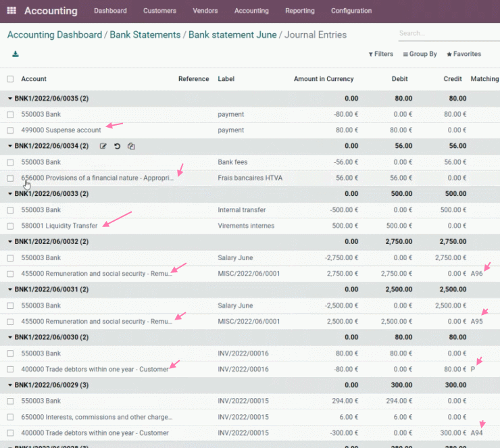Open the Vendors menu
This screenshot has width=500, height=448.
(205, 11)
